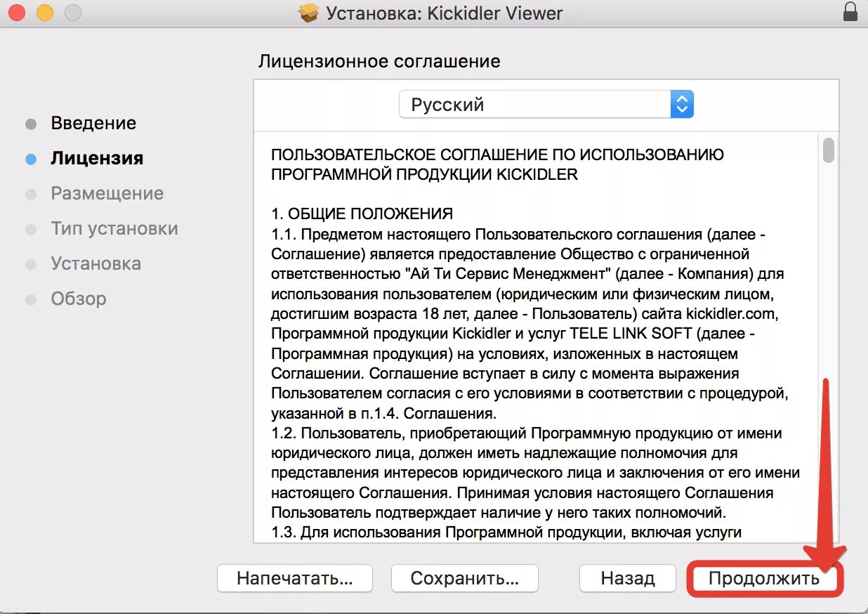
Task: Open the Русский language dropdown
Action: [x=546, y=105]
